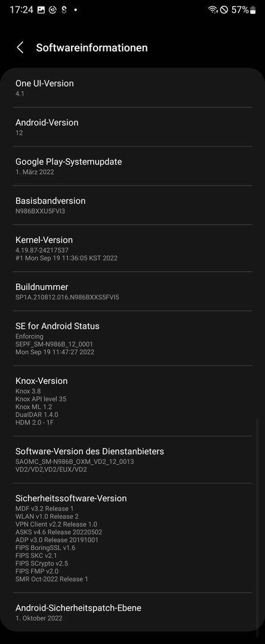Tap the Sicherheitssoftware-Version entry

point(132,538)
